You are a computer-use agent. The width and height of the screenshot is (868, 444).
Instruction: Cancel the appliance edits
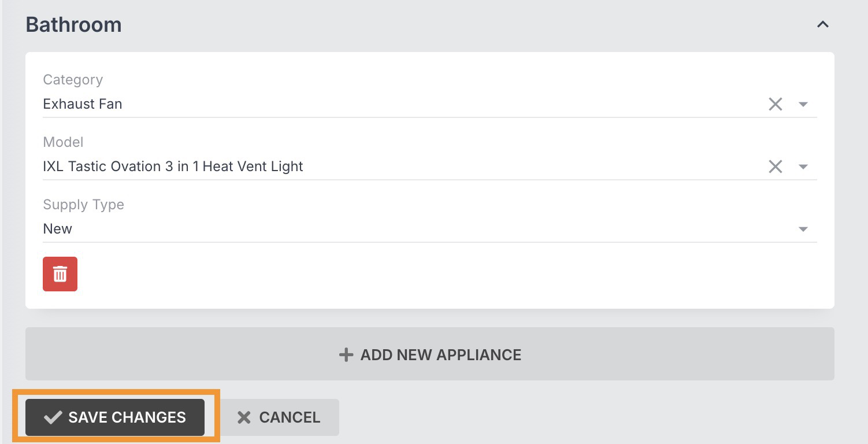point(280,417)
